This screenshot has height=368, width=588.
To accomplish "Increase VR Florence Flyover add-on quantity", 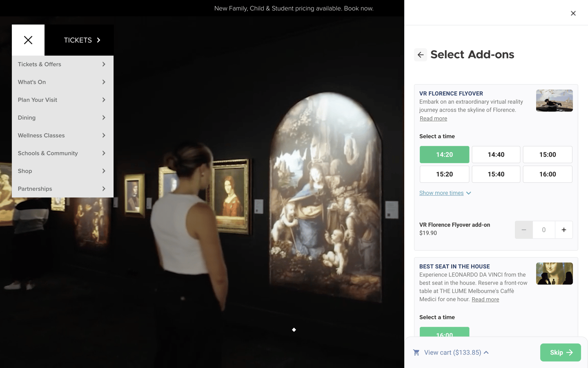I will click(x=563, y=230).
